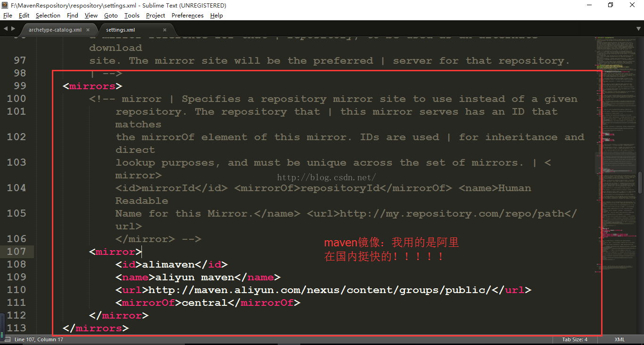This screenshot has width=644, height=345.
Task: Click line number 110 in gutter
Action: (x=17, y=290)
